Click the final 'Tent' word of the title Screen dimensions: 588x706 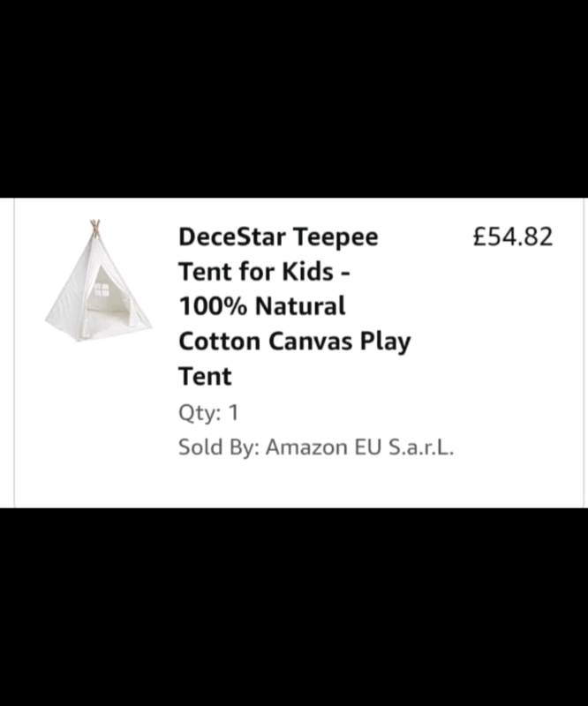[205, 377]
